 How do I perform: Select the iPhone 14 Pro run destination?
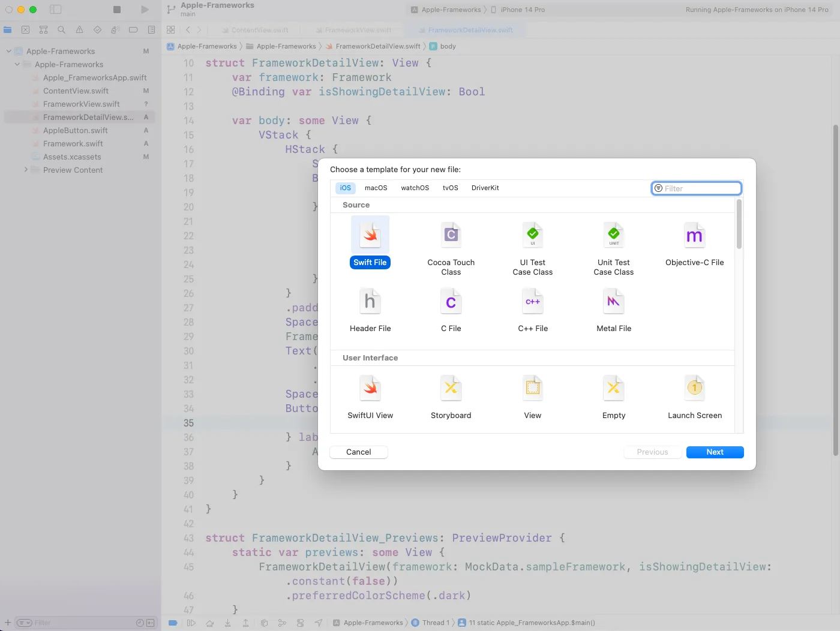pyautogui.click(x=518, y=10)
